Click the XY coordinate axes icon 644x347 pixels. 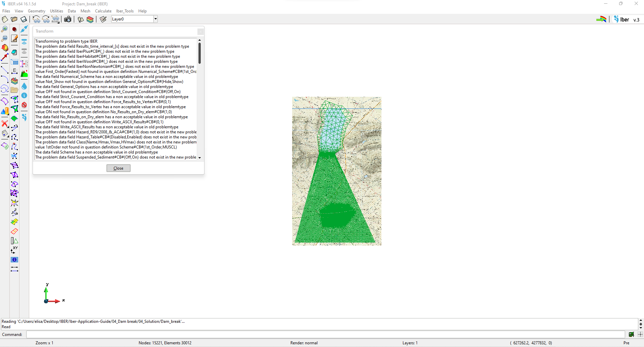pos(14,250)
